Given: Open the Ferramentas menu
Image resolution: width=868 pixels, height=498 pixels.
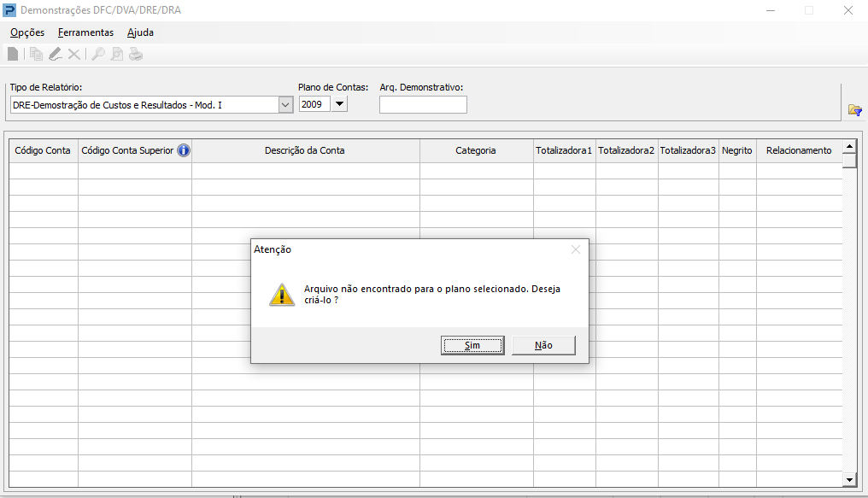Looking at the screenshot, I should (x=85, y=32).
